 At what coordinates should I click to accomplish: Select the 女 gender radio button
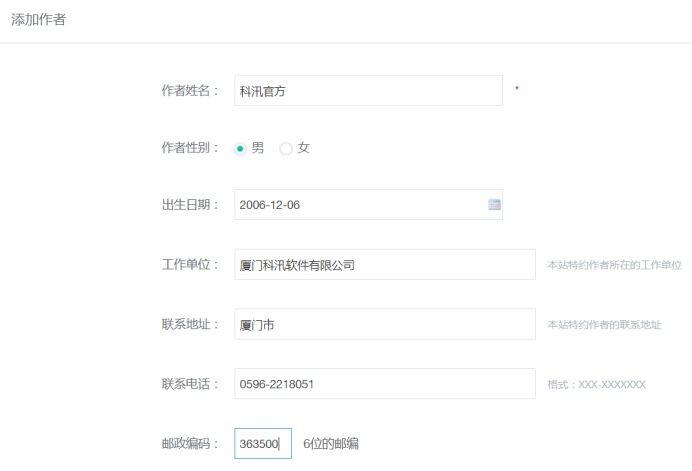286,149
